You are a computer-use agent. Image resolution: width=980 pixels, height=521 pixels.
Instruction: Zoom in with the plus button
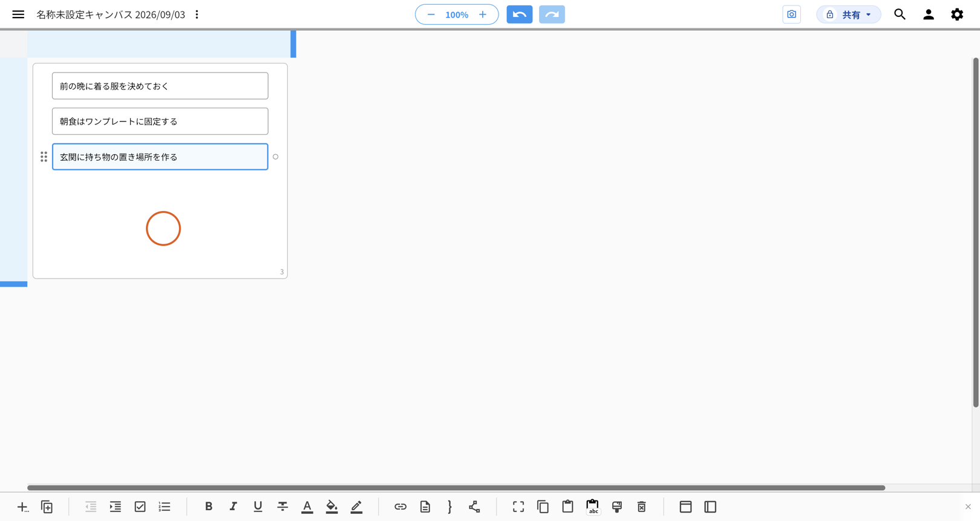[x=483, y=15]
